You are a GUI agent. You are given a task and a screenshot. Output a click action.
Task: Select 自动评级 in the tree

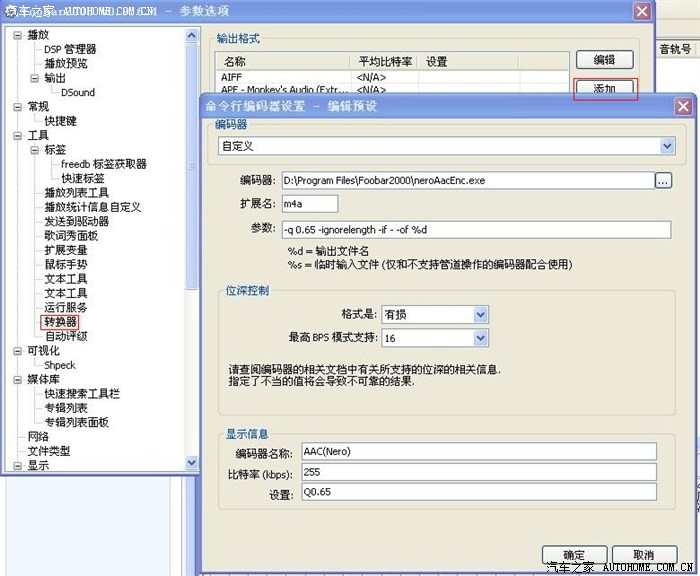pyautogui.click(x=66, y=336)
